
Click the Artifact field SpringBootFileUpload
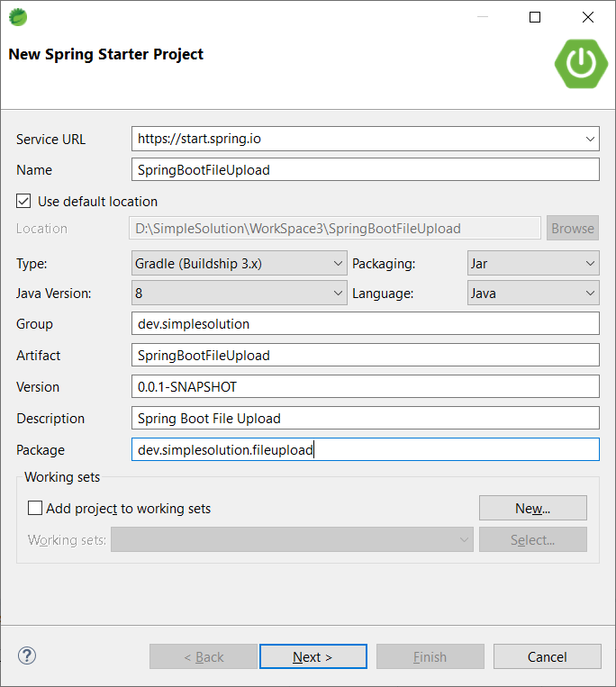(366, 356)
